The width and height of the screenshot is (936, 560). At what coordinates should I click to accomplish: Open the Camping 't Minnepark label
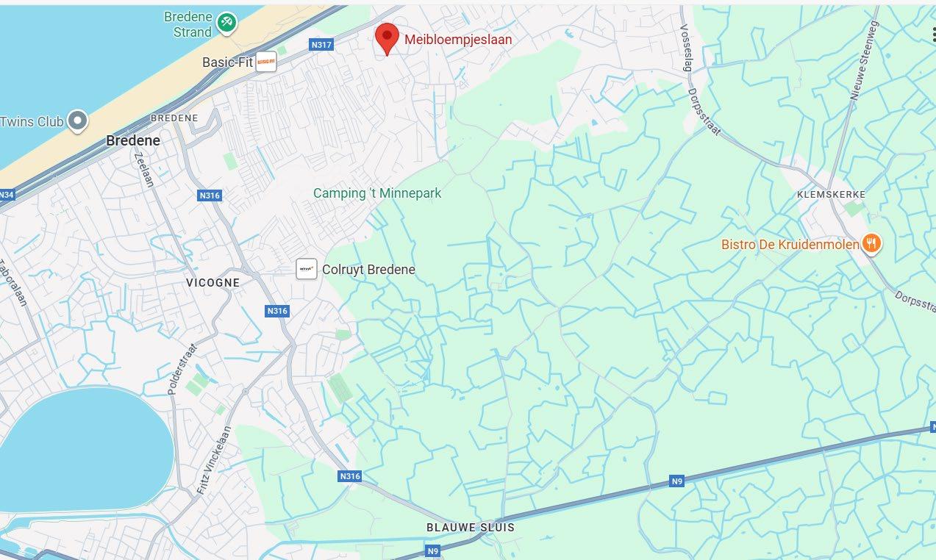pyautogui.click(x=377, y=193)
